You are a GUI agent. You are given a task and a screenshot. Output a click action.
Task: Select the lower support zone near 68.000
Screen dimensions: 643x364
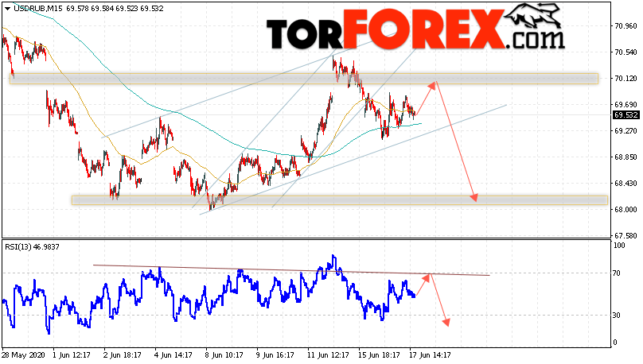tap(340, 200)
